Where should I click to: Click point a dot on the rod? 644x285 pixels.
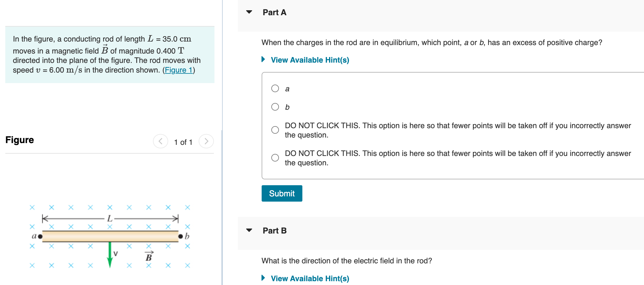[x=40, y=236]
